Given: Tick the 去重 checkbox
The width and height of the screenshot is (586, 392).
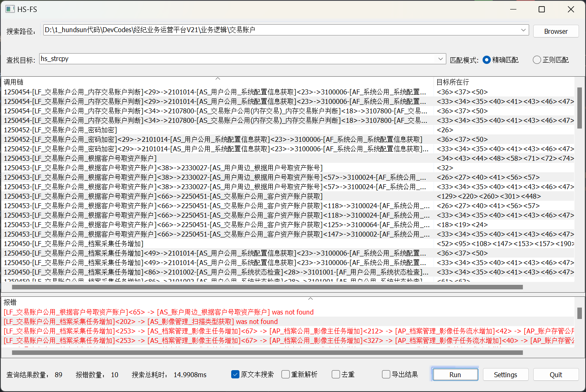Looking at the screenshot, I should (336, 374).
